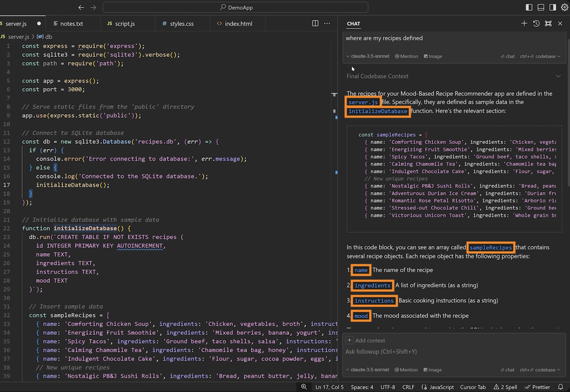Open the script.js tab
Image resolution: width=570 pixels, height=392 pixels.
click(x=125, y=23)
